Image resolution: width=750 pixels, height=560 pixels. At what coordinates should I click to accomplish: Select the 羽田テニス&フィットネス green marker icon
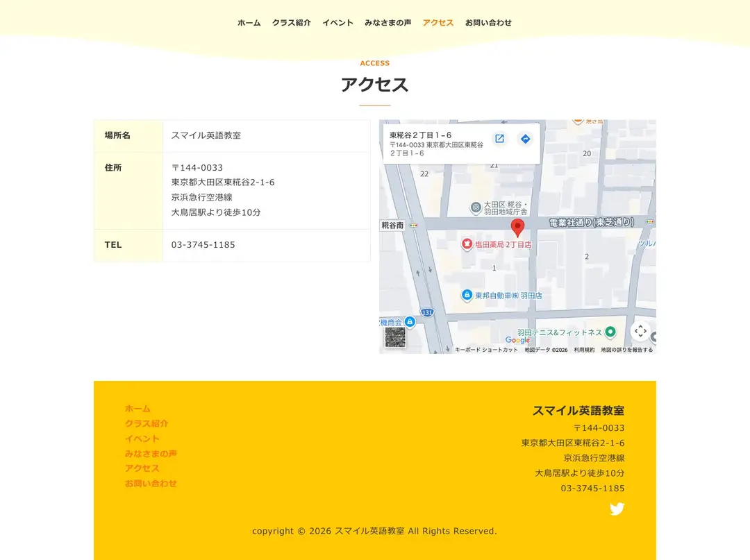[x=610, y=332]
